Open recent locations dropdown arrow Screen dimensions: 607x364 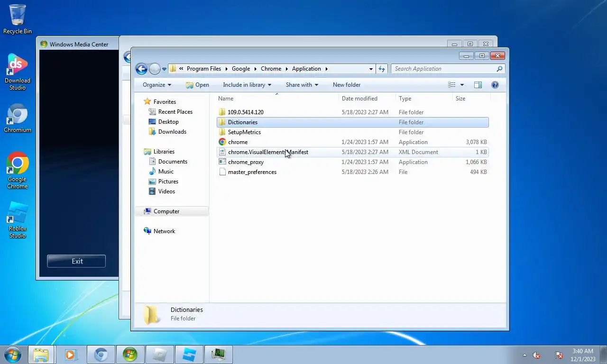coord(164,69)
